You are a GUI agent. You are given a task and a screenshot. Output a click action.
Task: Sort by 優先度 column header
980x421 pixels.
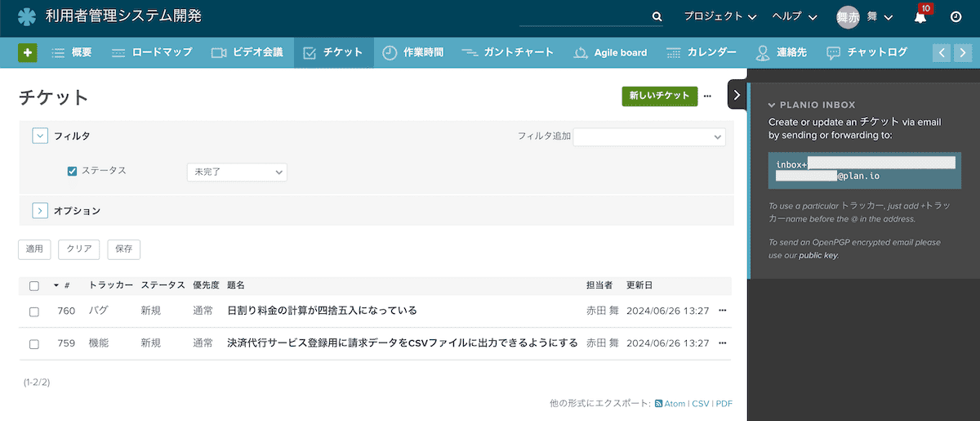(x=206, y=285)
